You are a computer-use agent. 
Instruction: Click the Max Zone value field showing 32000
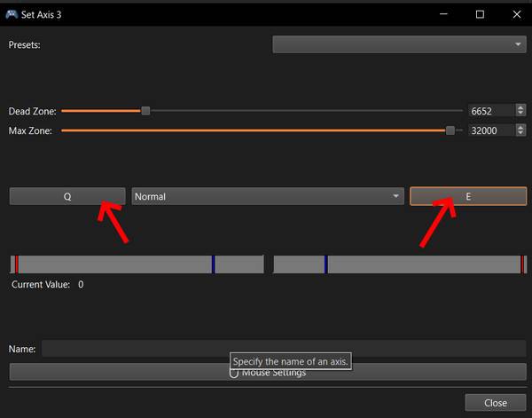tap(491, 130)
